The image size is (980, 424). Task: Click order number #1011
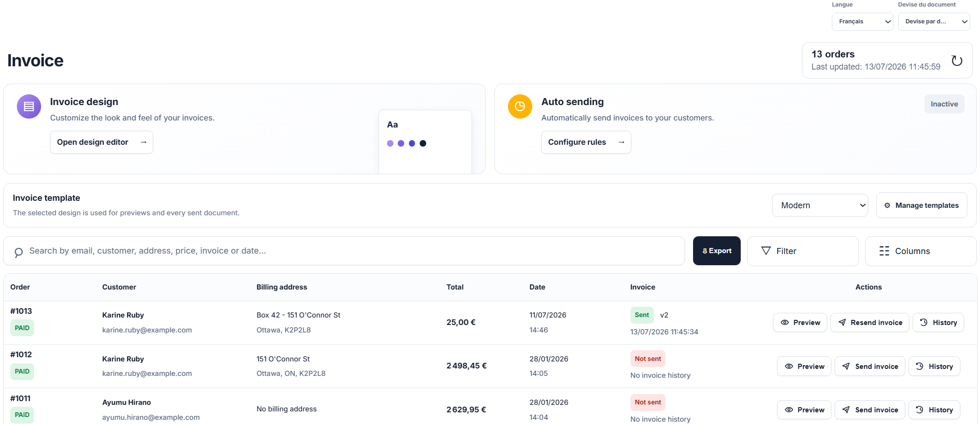(21, 398)
